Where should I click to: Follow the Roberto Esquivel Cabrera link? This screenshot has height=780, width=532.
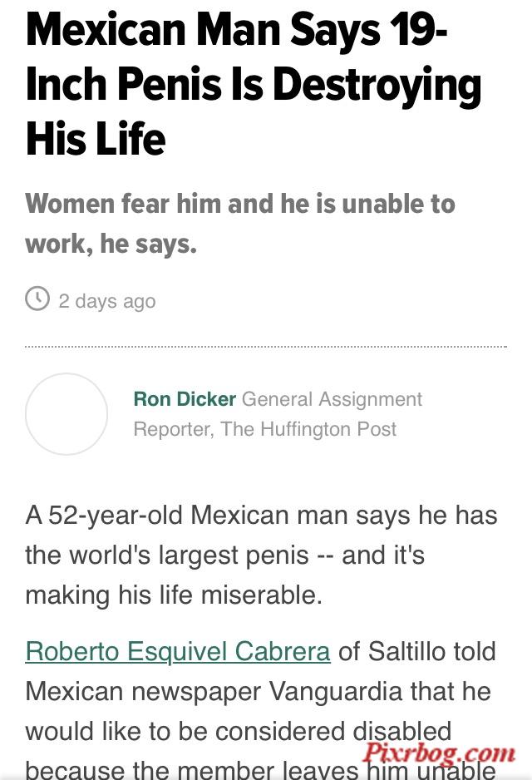(178, 651)
